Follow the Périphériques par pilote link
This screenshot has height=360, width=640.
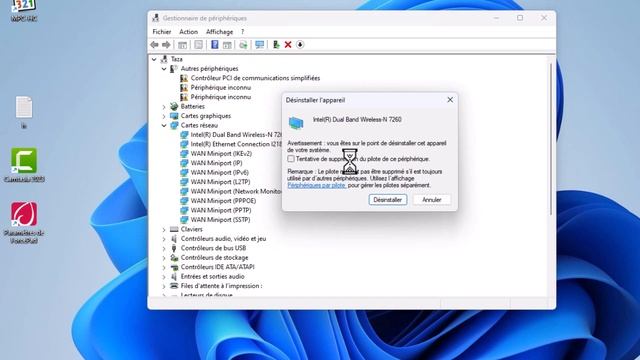click(317, 185)
